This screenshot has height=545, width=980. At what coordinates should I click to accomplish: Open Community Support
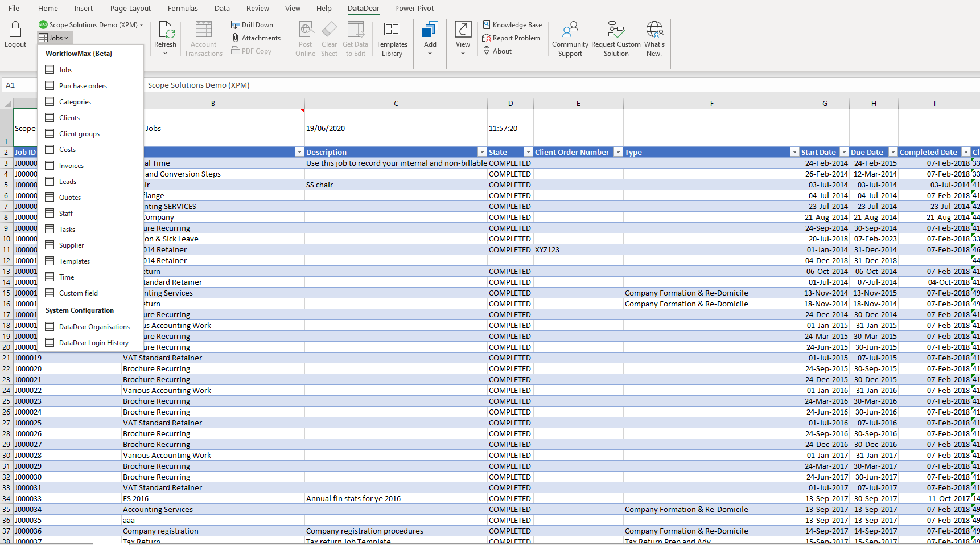click(x=570, y=39)
